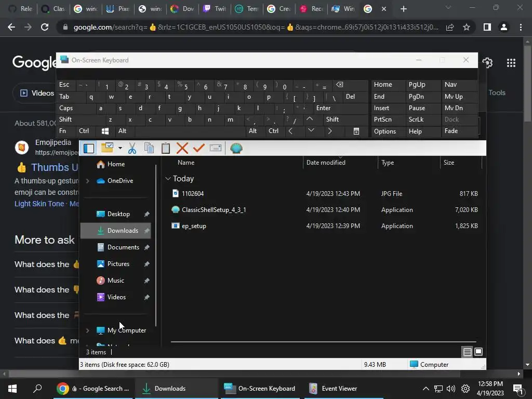Open Pictures folder in sidebar
Viewport: 532px width, 399px height.
(118, 264)
